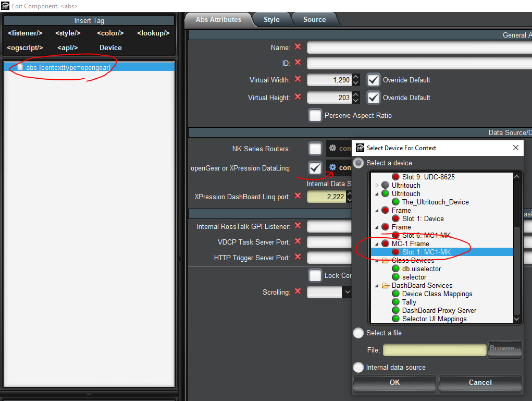Image resolution: width=532 pixels, height=401 pixels.
Task: Click the red status icon of MC-1 Frame
Action: (x=385, y=244)
